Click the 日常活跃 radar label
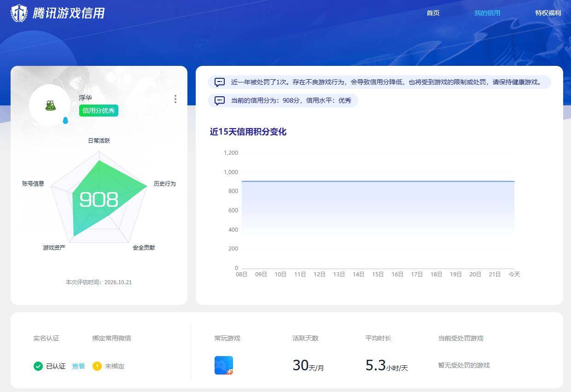 pos(99,140)
